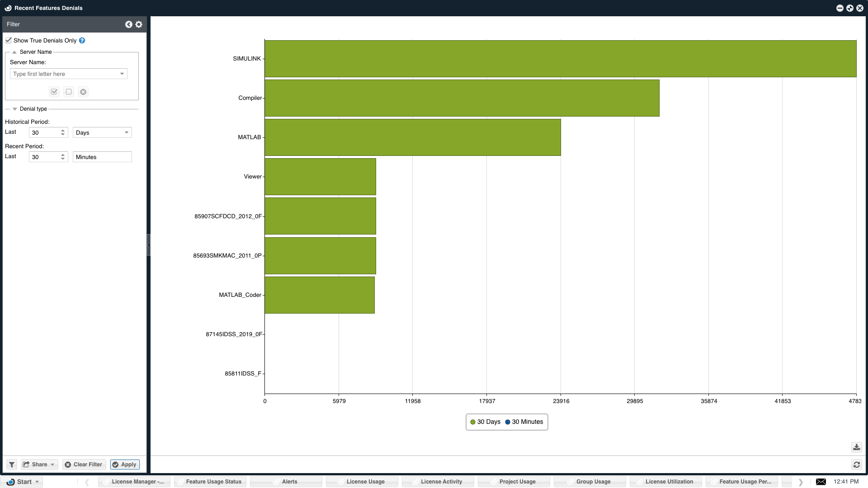Image resolution: width=868 pixels, height=488 pixels.
Task: Open mail envelope icon in taskbar
Action: [821, 482]
